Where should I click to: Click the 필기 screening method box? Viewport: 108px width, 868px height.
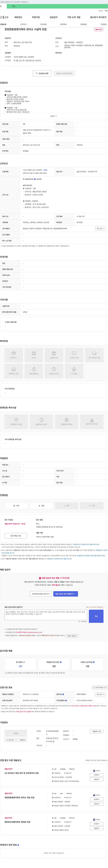(67, 506)
